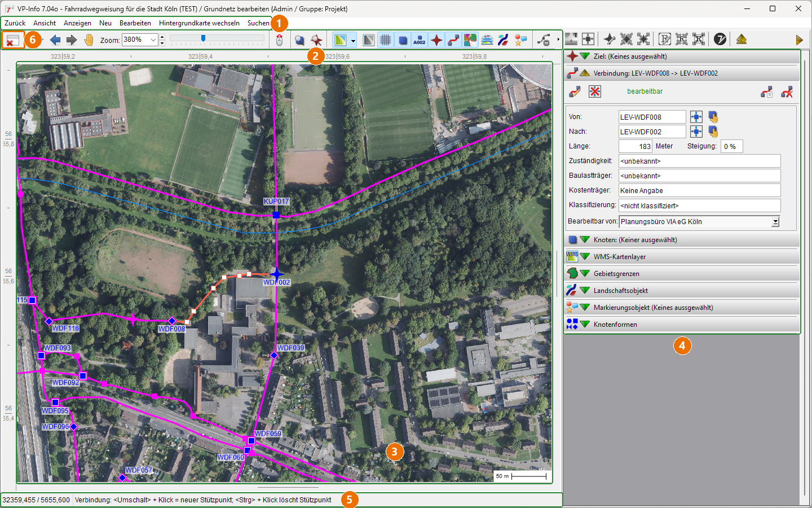Center the map on the Von node
This screenshot has width=812, height=508.
point(696,117)
